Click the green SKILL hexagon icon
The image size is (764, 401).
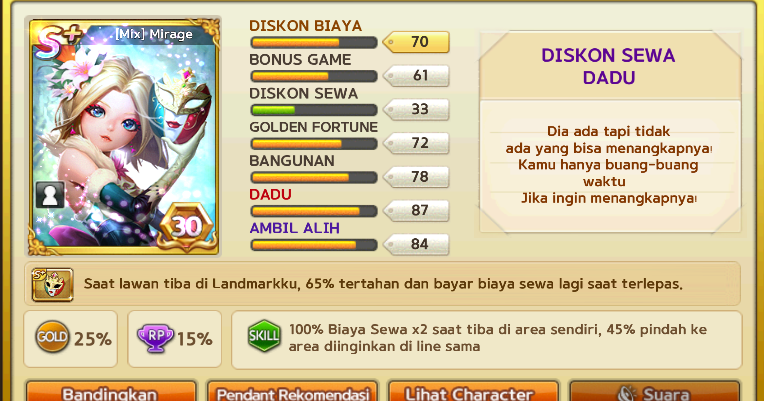[264, 336]
